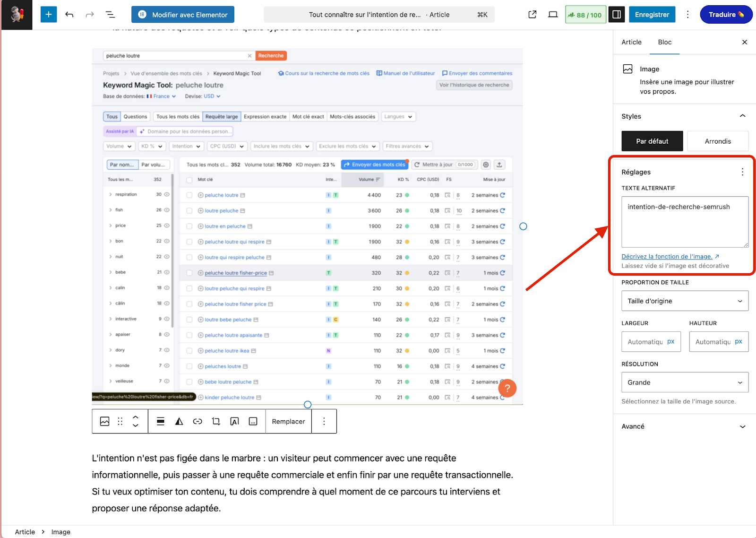Click the Texte alternatif text area
This screenshot has height=538, width=756.
(685, 222)
